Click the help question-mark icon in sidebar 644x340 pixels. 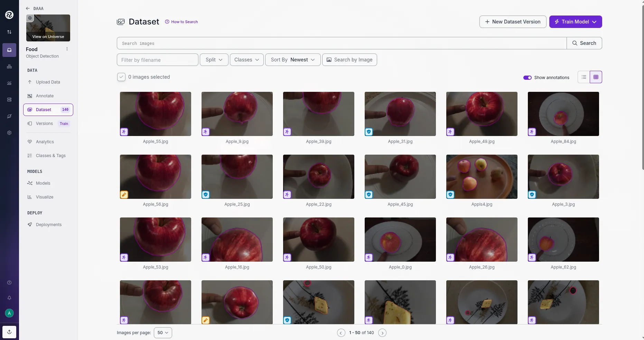9,283
